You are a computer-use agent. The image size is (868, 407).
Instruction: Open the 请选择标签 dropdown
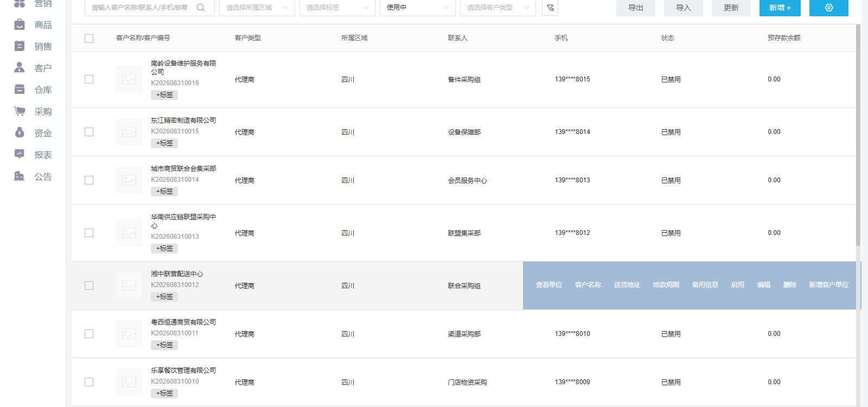pos(337,8)
